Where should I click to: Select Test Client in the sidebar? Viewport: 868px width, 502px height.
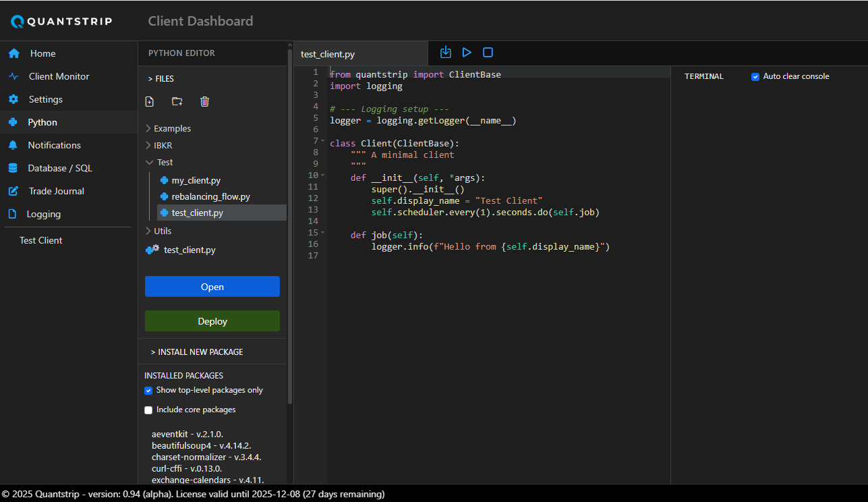coord(41,240)
